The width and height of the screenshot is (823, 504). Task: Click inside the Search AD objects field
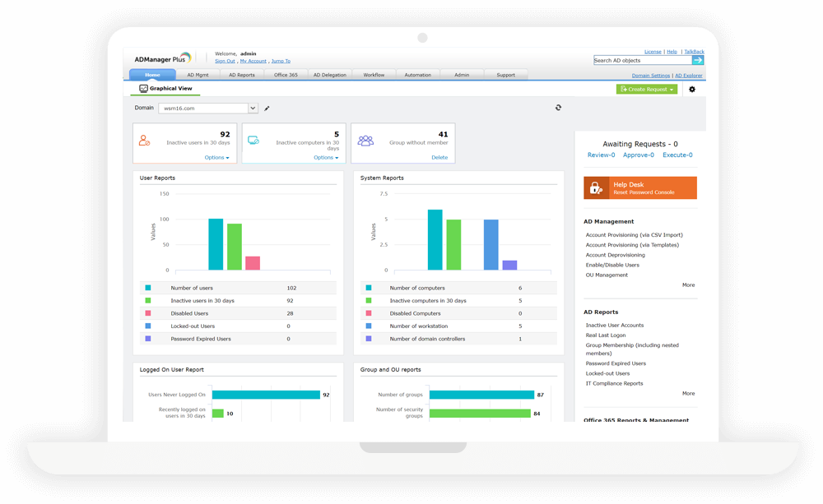pos(643,60)
